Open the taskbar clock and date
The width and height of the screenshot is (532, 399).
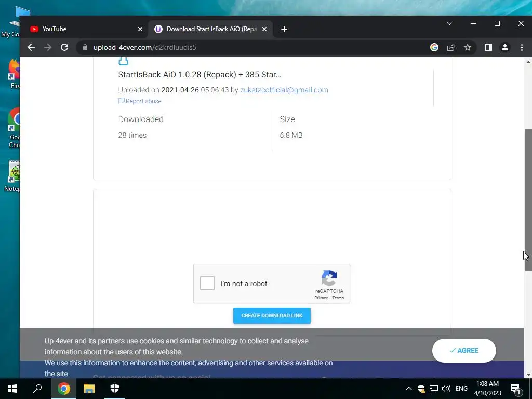[x=487, y=389]
